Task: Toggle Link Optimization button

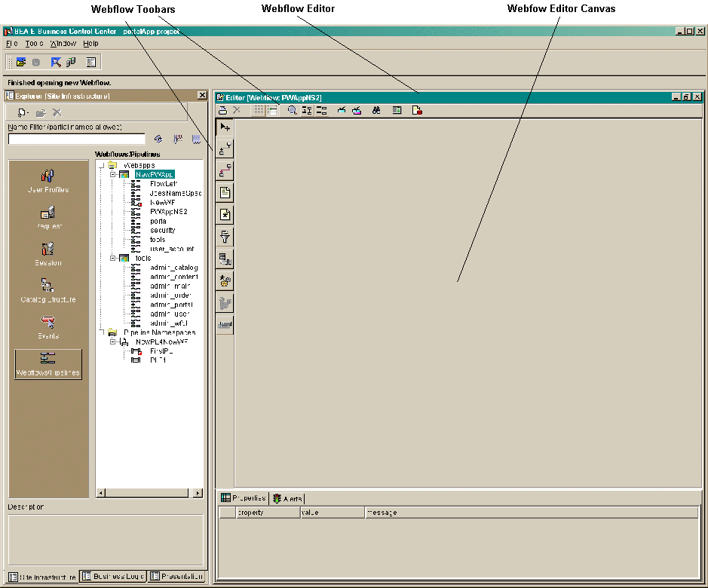Action: pyautogui.click(x=307, y=110)
